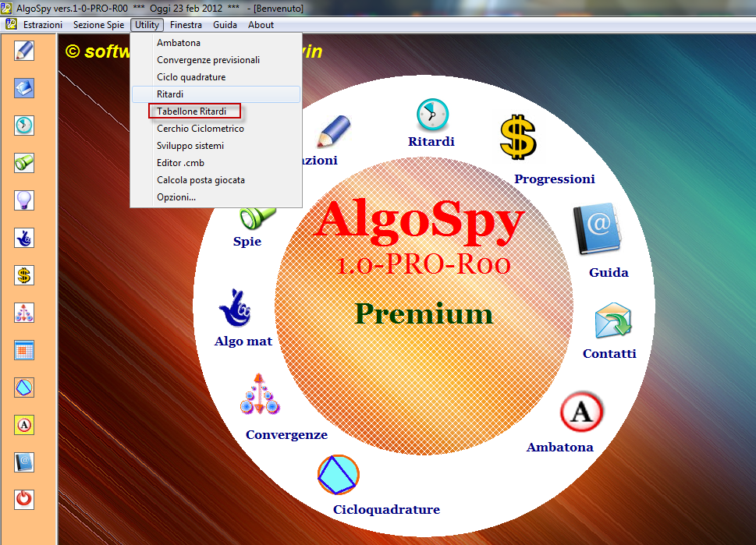The image size is (756, 545).
Task: Choose Calcola posta giocata menu entry
Action: tap(216, 180)
